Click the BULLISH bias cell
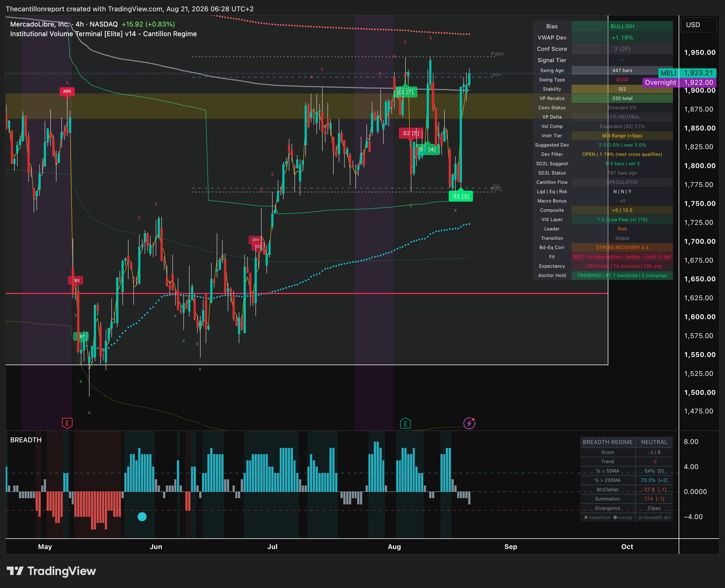 click(622, 27)
